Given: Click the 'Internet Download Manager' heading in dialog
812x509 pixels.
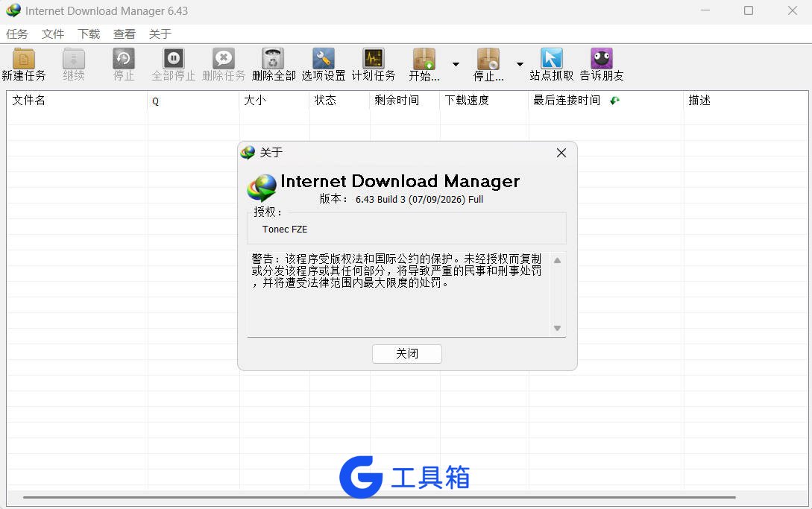Looking at the screenshot, I should point(400,181).
